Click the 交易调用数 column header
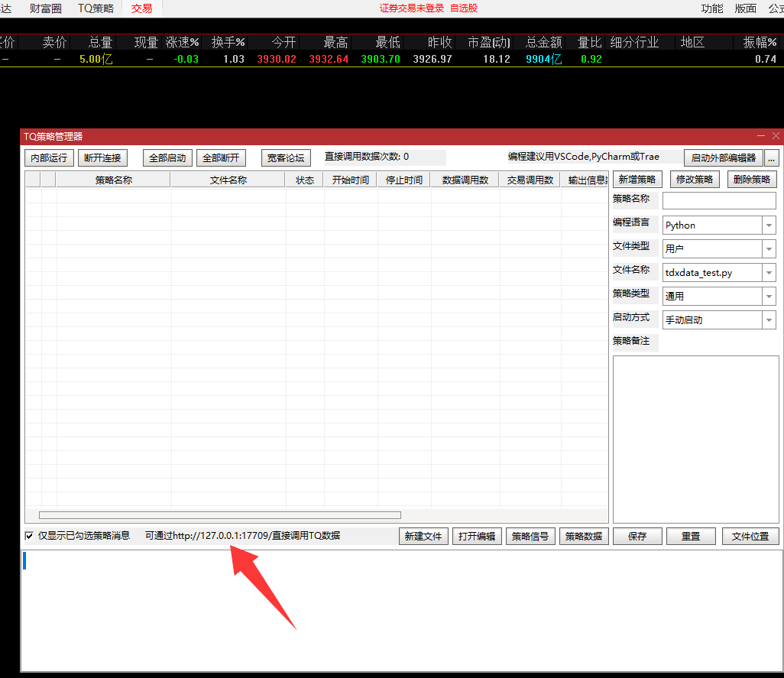 point(530,180)
